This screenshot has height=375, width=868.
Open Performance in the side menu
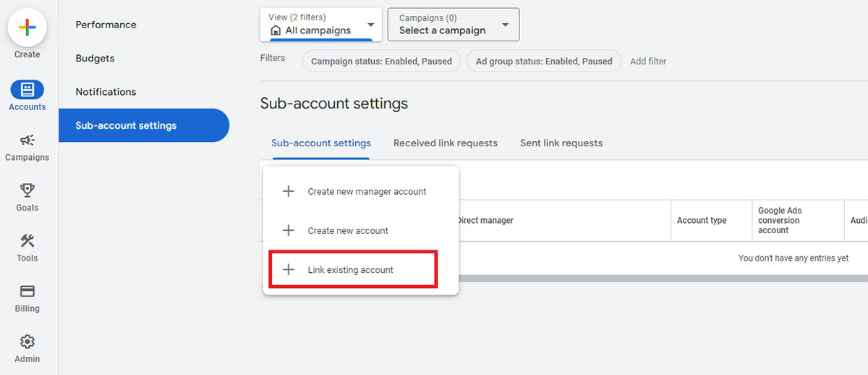[x=106, y=25]
